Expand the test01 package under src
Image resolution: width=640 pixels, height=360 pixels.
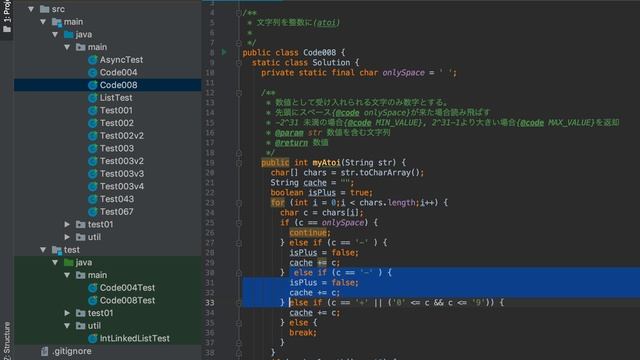tap(67, 224)
